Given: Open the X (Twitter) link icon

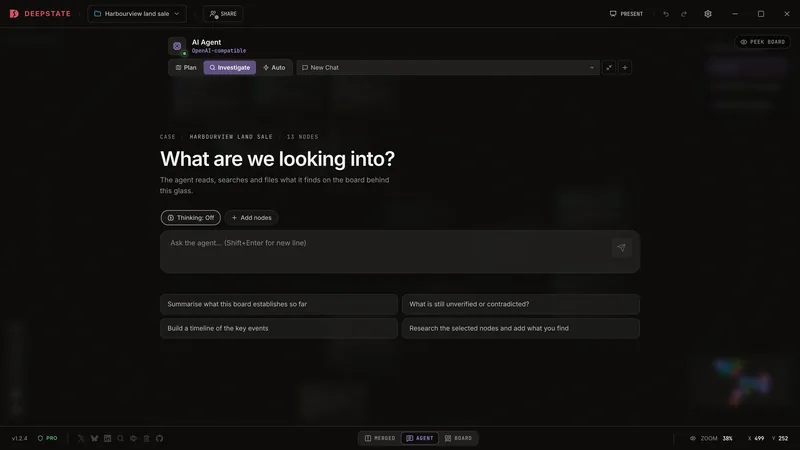Looking at the screenshot, I should click(81, 438).
